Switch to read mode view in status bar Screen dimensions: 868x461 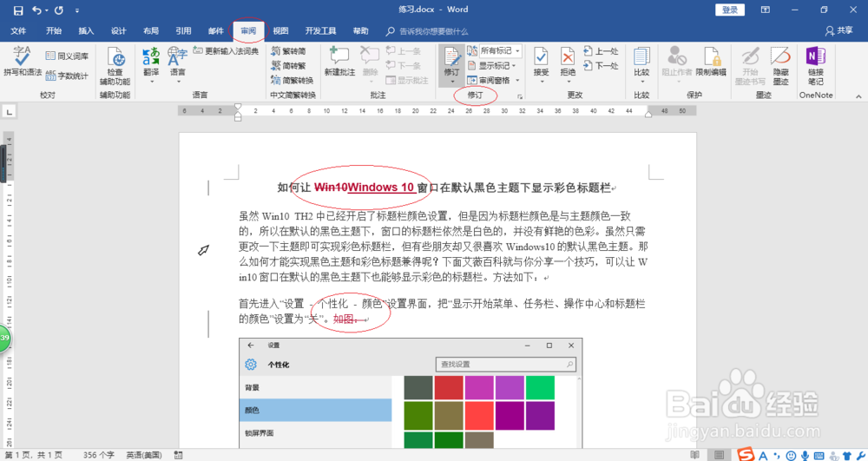click(694, 455)
